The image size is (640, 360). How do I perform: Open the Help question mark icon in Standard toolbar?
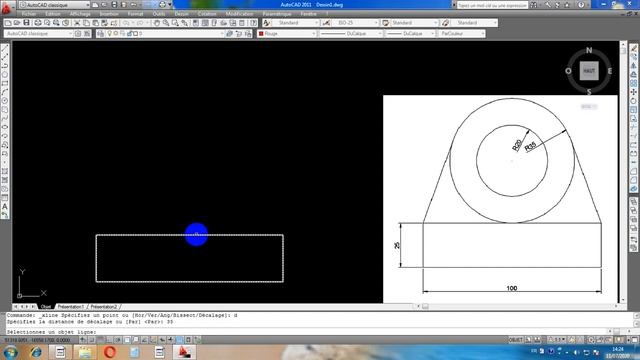253,23
